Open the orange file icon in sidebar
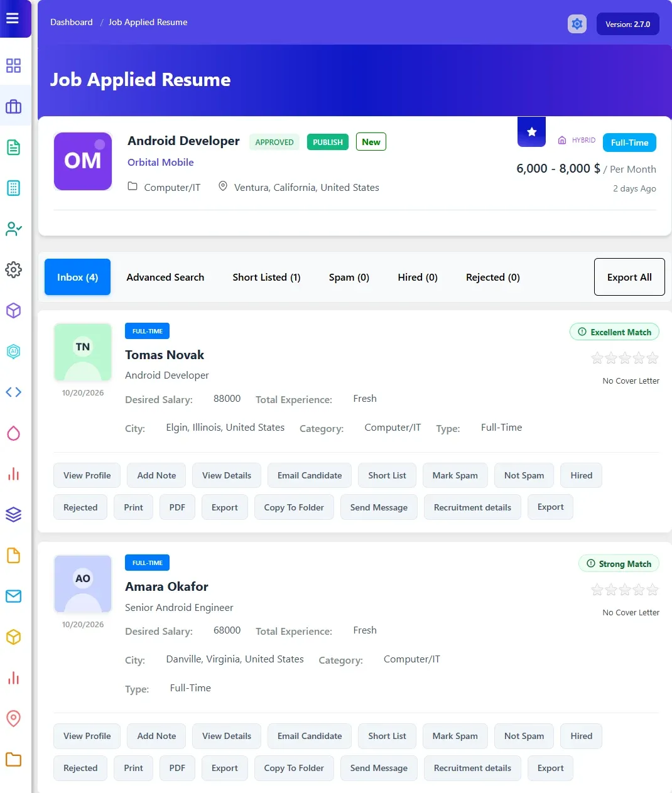The width and height of the screenshot is (672, 793). point(13,556)
